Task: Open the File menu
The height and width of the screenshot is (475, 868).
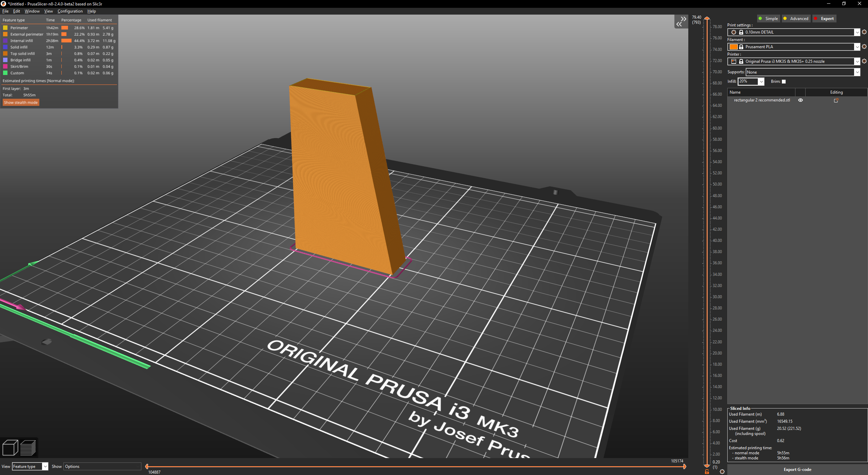Action: point(5,11)
